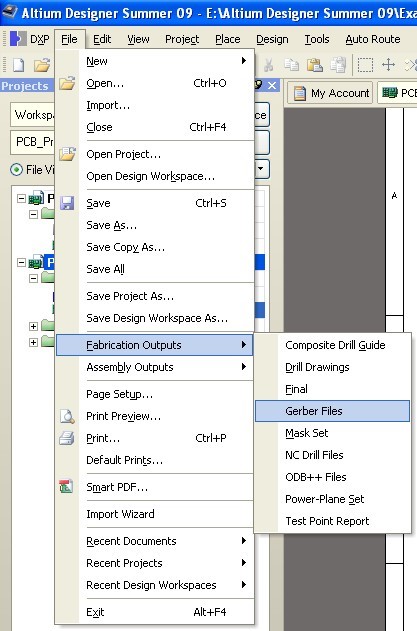The height and width of the screenshot is (631, 417).
Task: Select ODB++ Files output
Action: pyautogui.click(x=332, y=477)
